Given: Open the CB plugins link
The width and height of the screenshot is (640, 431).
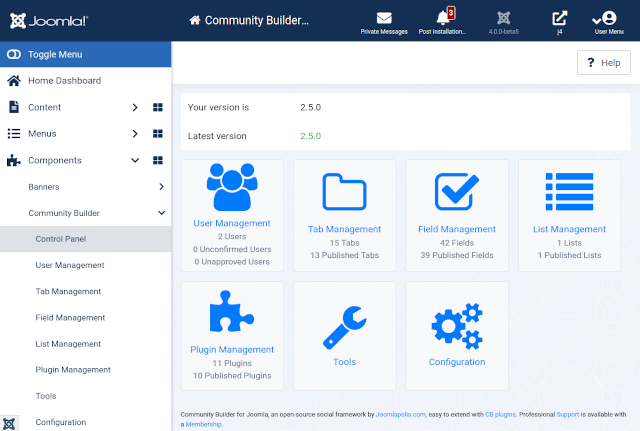Looking at the screenshot, I should [x=500, y=414].
